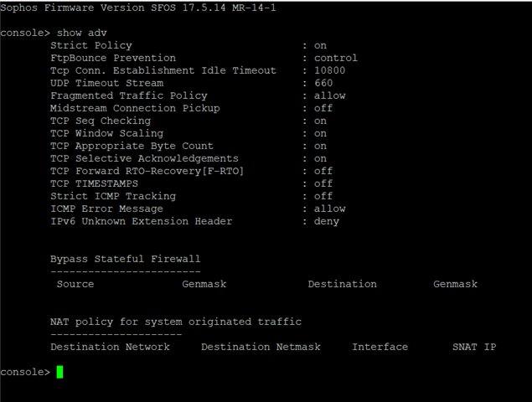The height and width of the screenshot is (402, 532).
Task: Click the 10800 idle timeout value
Action: click(329, 70)
